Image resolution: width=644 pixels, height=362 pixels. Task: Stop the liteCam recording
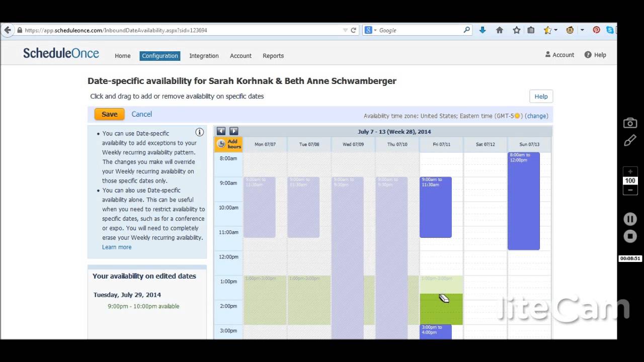click(x=630, y=236)
